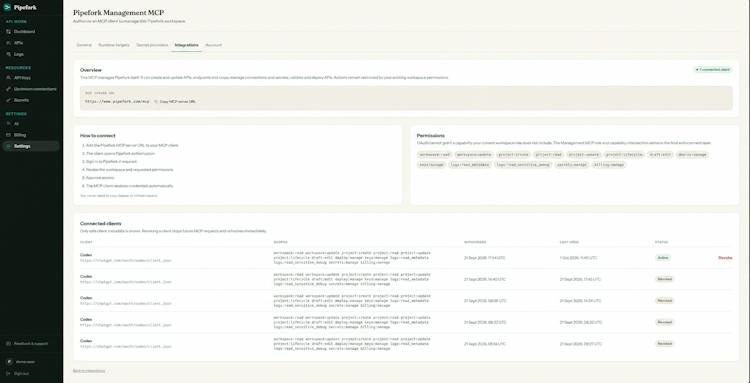
Task: Open the Account tab
Action: (213, 45)
